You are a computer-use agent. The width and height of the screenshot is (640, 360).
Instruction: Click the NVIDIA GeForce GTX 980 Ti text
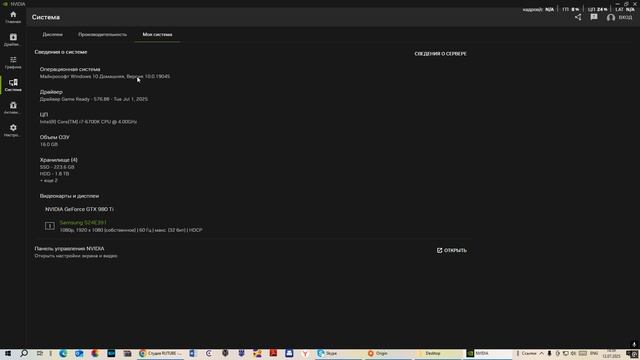pos(79,209)
